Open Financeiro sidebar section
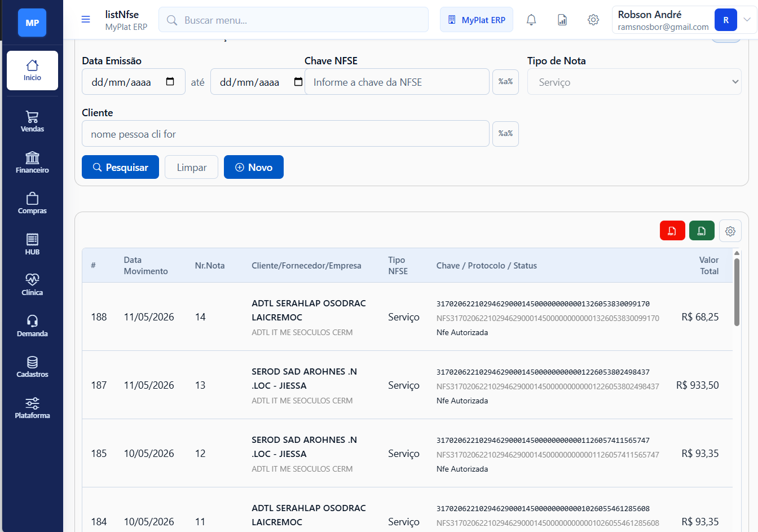Viewport: 758px width, 532px height. 32,162
